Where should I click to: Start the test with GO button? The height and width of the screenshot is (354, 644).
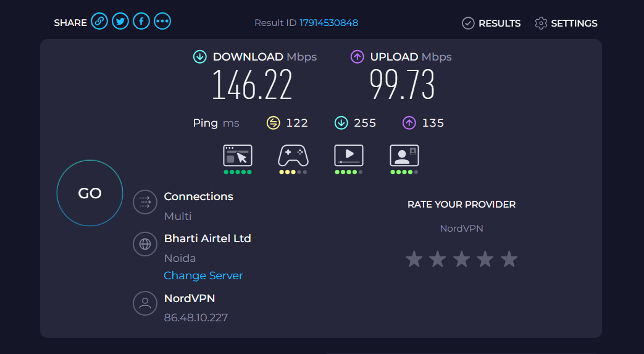90,193
